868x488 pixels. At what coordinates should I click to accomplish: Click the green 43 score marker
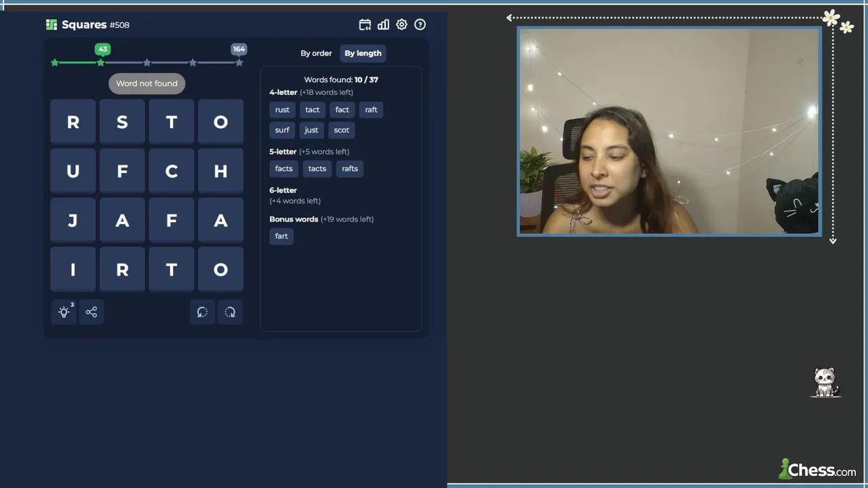pyautogui.click(x=102, y=49)
